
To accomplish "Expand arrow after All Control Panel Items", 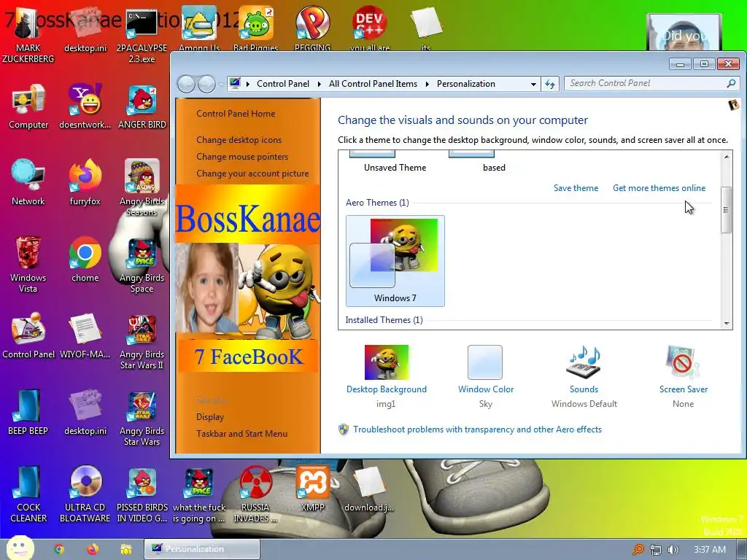I will click(x=427, y=85).
